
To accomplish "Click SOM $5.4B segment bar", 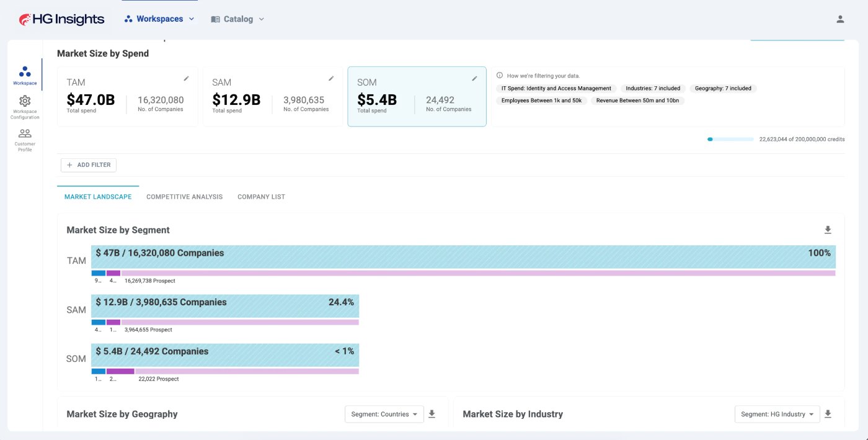I will tap(225, 356).
